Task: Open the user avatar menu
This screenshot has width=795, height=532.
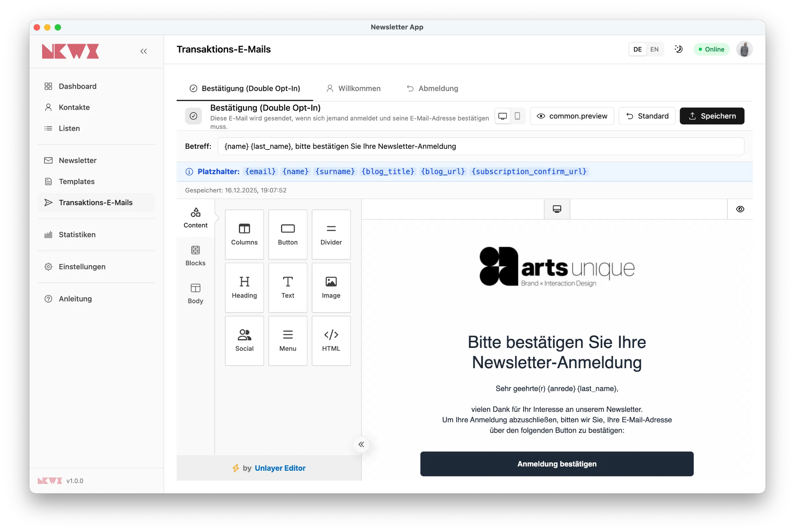Action: click(744, 49)
